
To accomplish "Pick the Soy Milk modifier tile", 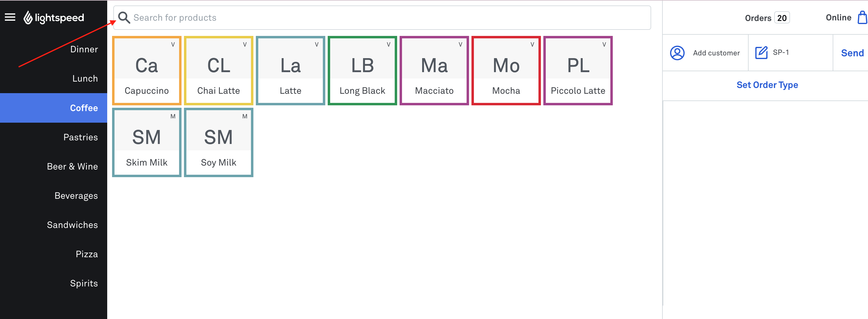I will coord(218,142).
